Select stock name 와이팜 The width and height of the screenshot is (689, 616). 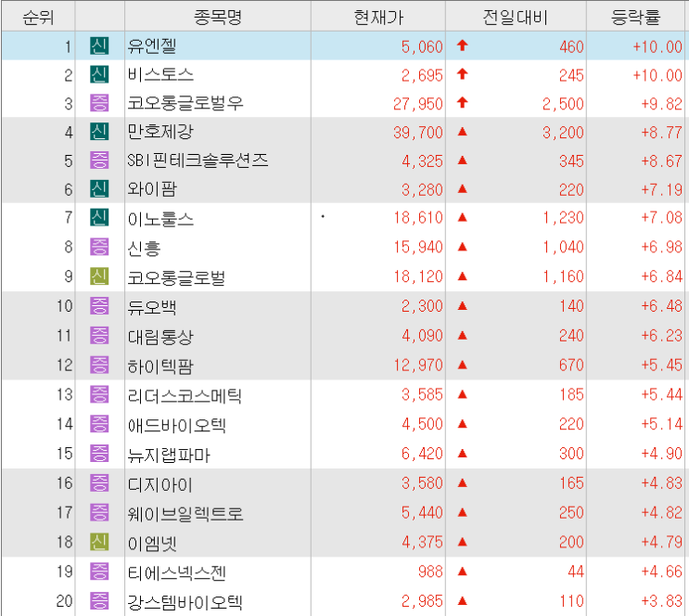pos(152,188)
